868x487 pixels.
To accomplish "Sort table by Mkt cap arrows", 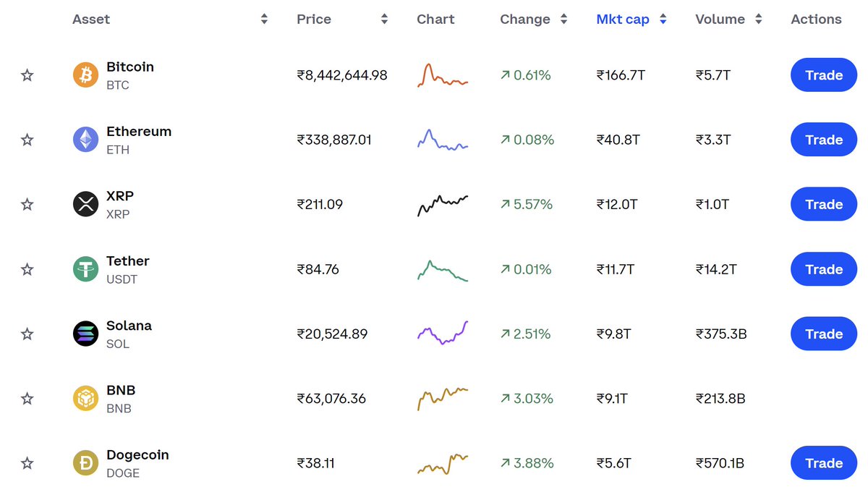I will pos(663,20).
